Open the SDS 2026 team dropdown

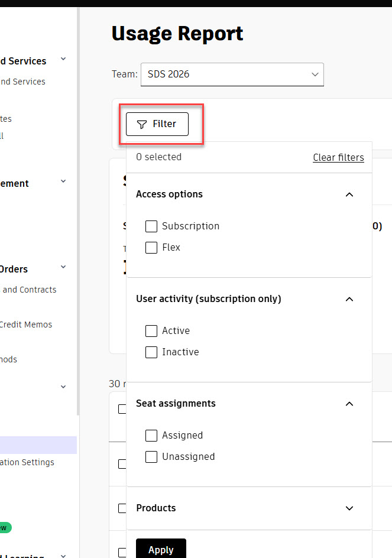pyautogui.click(x=232, y=74)
